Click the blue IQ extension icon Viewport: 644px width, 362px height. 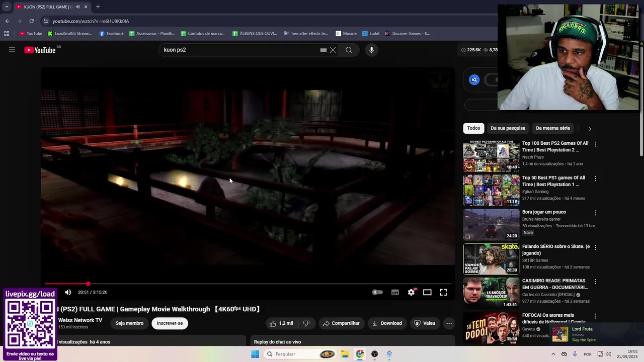(474, 79)
